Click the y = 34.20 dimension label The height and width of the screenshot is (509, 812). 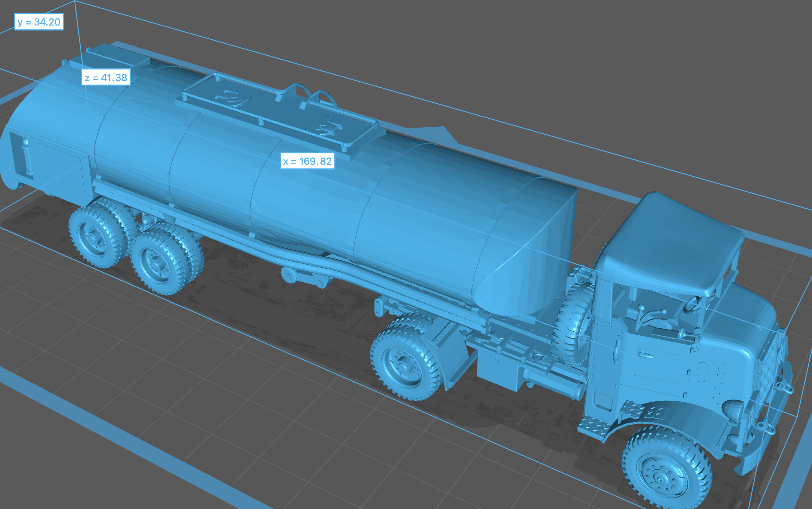tap(39, 22)
